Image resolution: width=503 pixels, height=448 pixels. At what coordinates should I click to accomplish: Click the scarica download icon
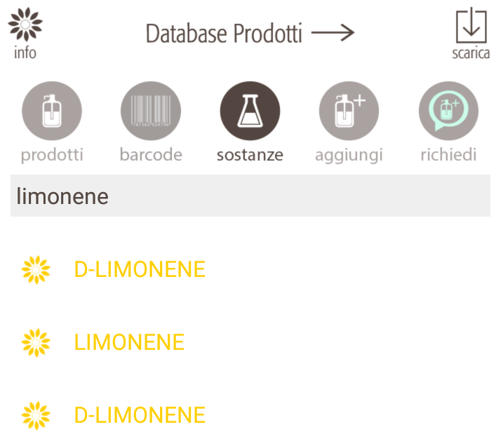pos(471,27)
